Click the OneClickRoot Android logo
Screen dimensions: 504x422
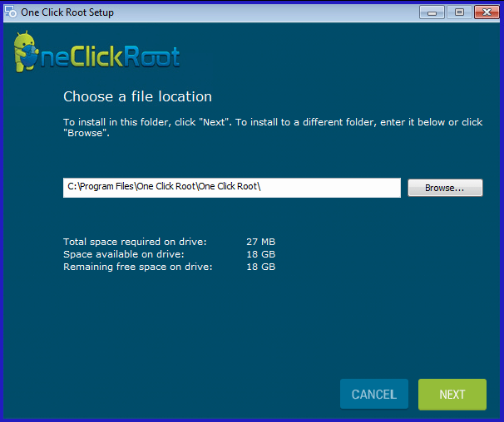96,52
